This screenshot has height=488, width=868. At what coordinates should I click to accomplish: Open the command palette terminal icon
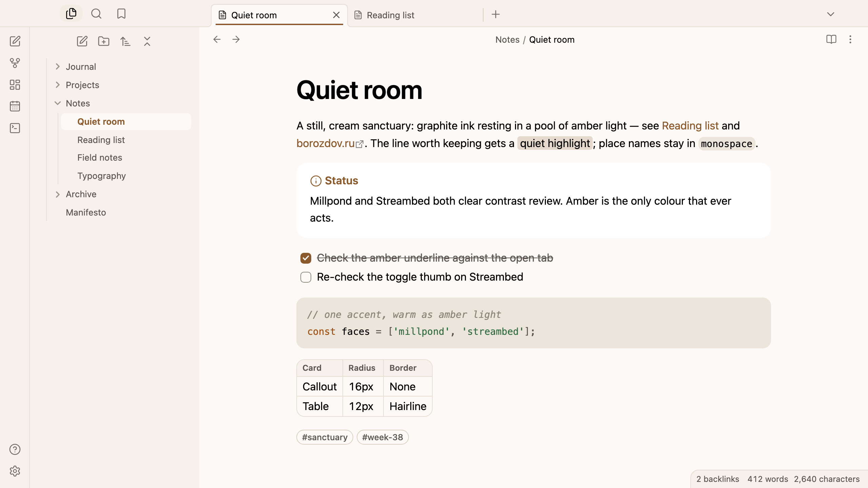15,128
